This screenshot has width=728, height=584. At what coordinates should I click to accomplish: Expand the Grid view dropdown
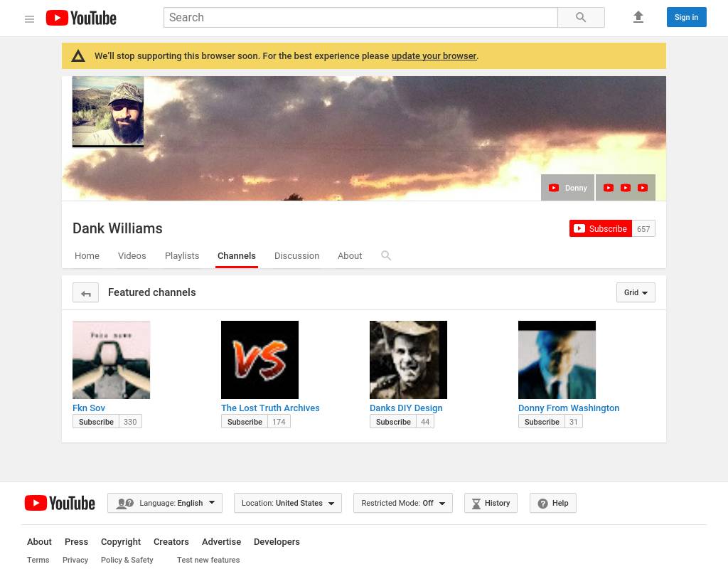[x=636, y=292]
